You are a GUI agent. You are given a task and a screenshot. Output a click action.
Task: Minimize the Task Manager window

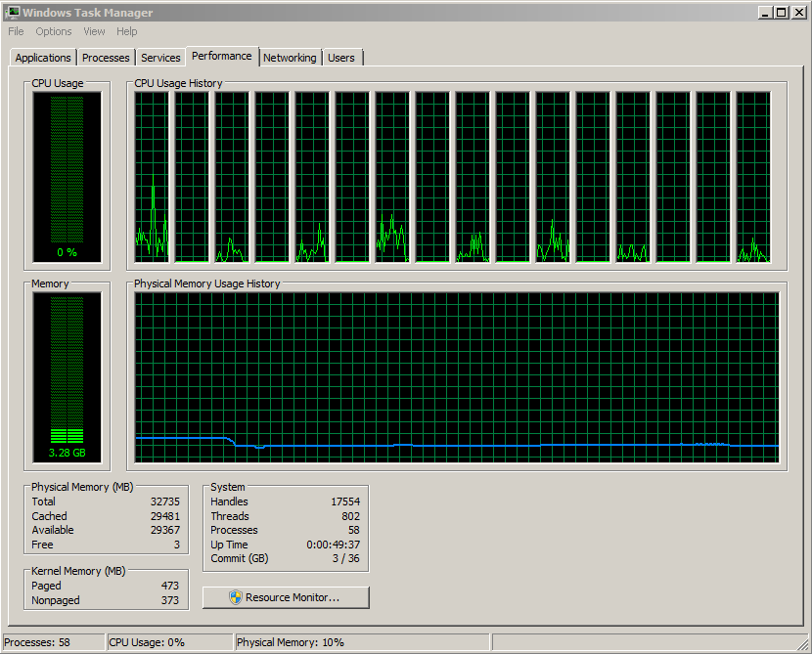(765, 13)
